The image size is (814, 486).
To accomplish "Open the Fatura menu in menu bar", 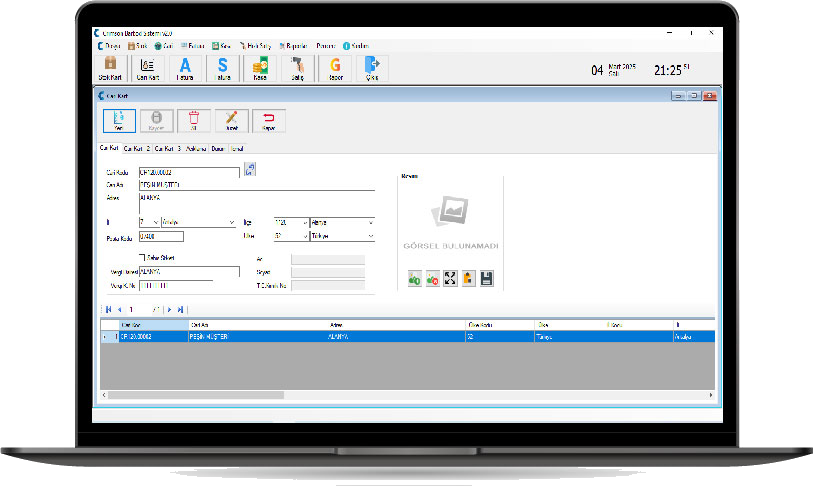I will 197,45.
